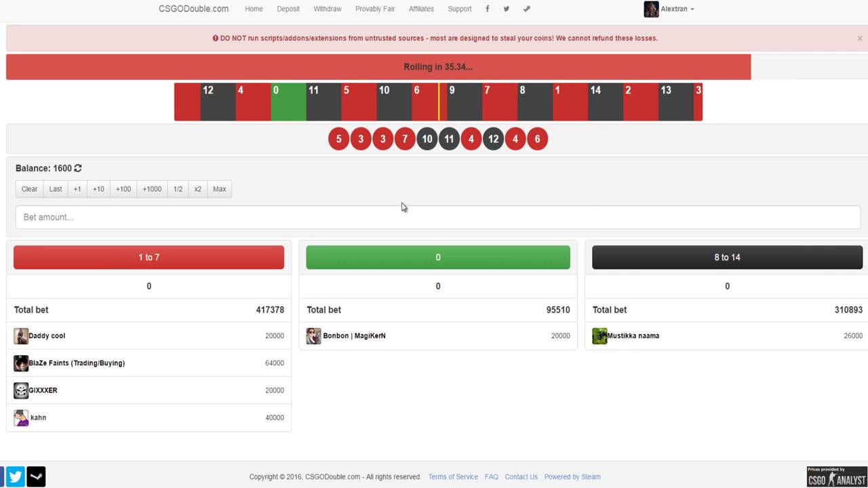
Task: Open the Support page
Action: 460,9
